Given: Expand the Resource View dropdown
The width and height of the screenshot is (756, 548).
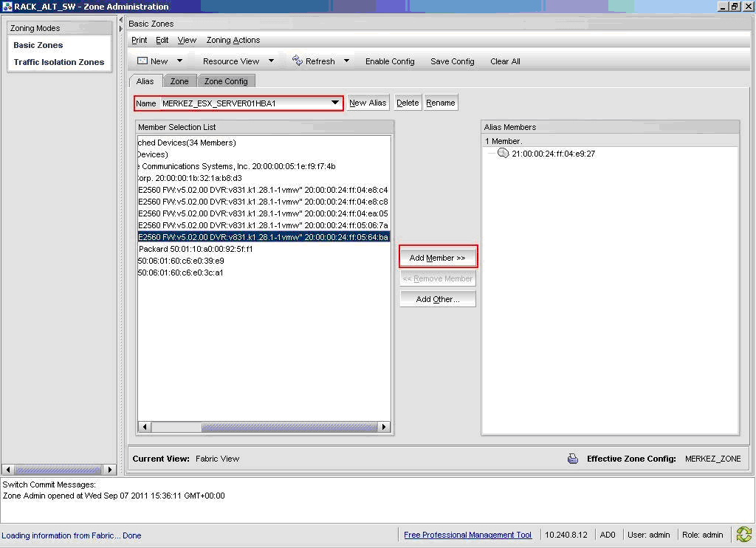Looking at the screenshot, I should [x=271, y=61].
